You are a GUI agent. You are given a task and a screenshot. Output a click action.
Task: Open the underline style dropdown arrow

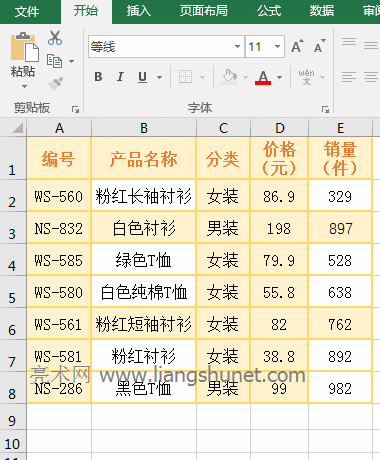pos(160,77)
